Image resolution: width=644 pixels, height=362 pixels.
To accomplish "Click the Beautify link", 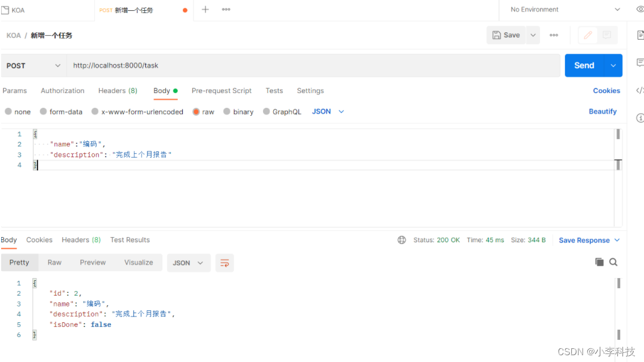I will 603,112.
